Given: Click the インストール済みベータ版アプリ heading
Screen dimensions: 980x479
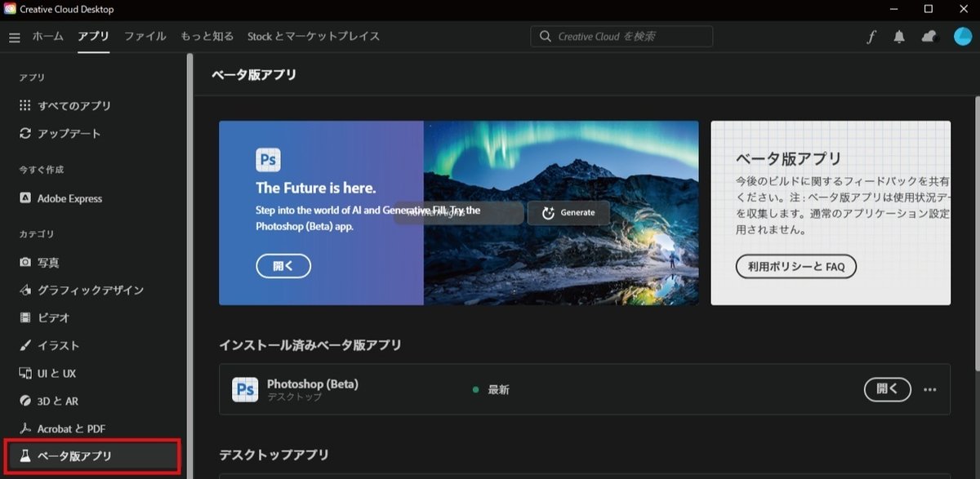Looking at the screenshot, I should click(x=310, y=345).
